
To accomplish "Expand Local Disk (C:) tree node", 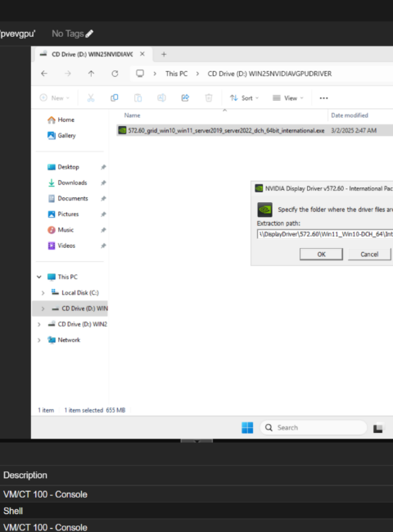I will (x=43, y=293).
